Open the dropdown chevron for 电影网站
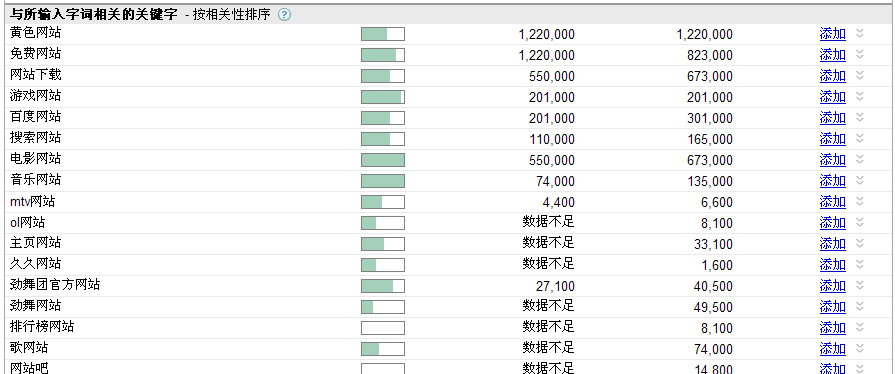This screenshot has width=895, height=374. [x=860, y=159]
